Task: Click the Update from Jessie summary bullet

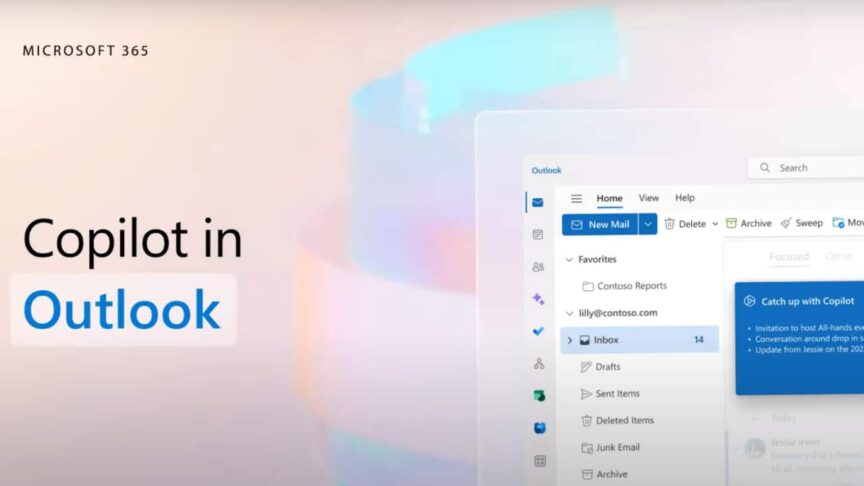Action: 809,350
